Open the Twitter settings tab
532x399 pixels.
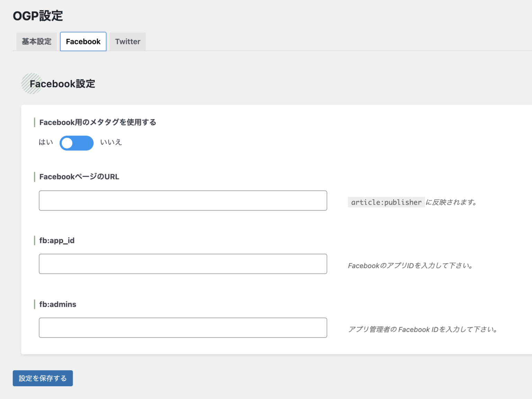(x=127, y=41)
